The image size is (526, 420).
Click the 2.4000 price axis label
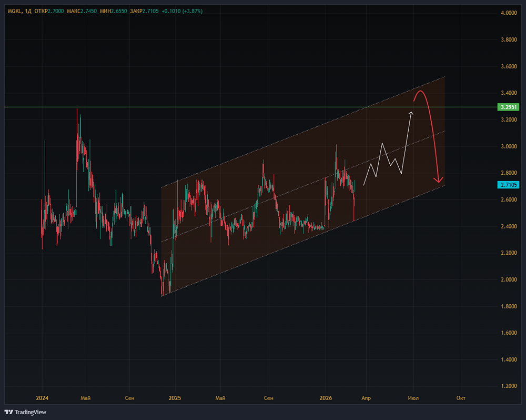tap(509, 226)
